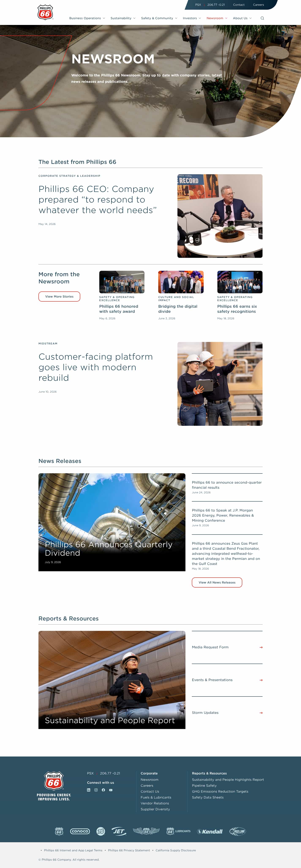This screenshot has height=868, width=301.
Task: Click the 76 brand logo
Action: 101,831
